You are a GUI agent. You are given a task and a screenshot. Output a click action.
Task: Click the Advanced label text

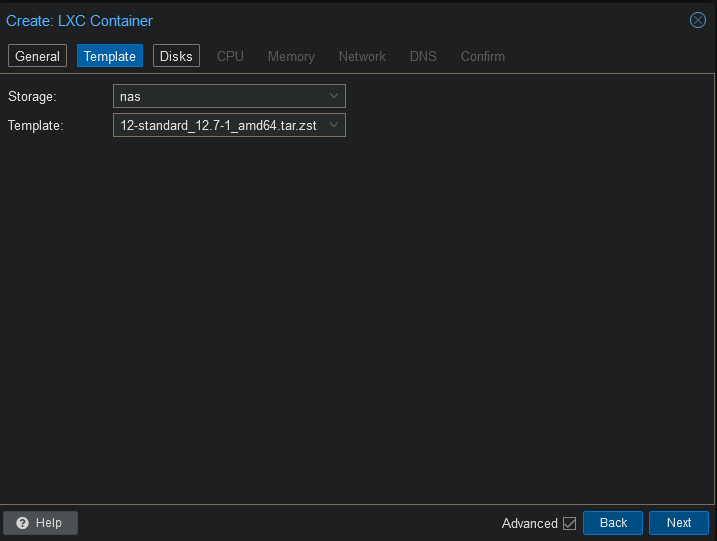point(529,523)
